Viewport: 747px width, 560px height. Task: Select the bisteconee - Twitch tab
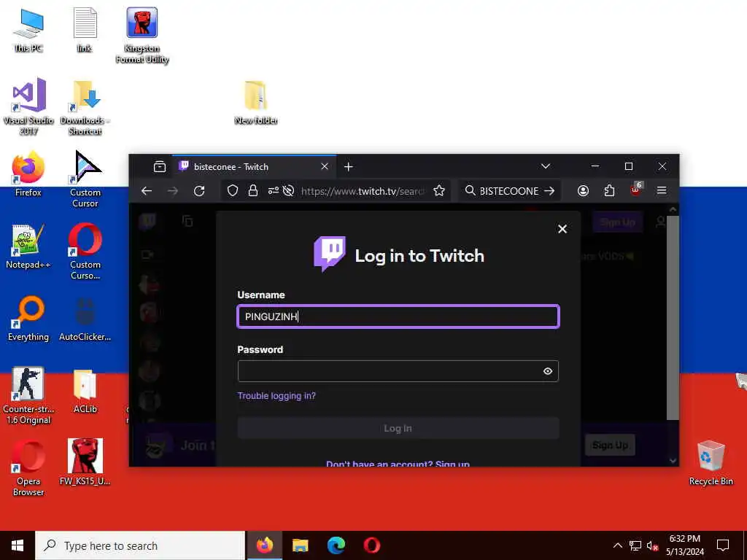[254, 167]
